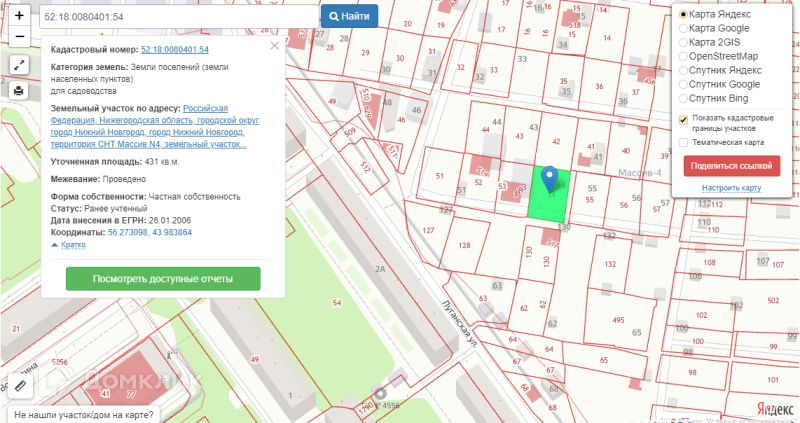Open the ruler measurement tool

21,386
